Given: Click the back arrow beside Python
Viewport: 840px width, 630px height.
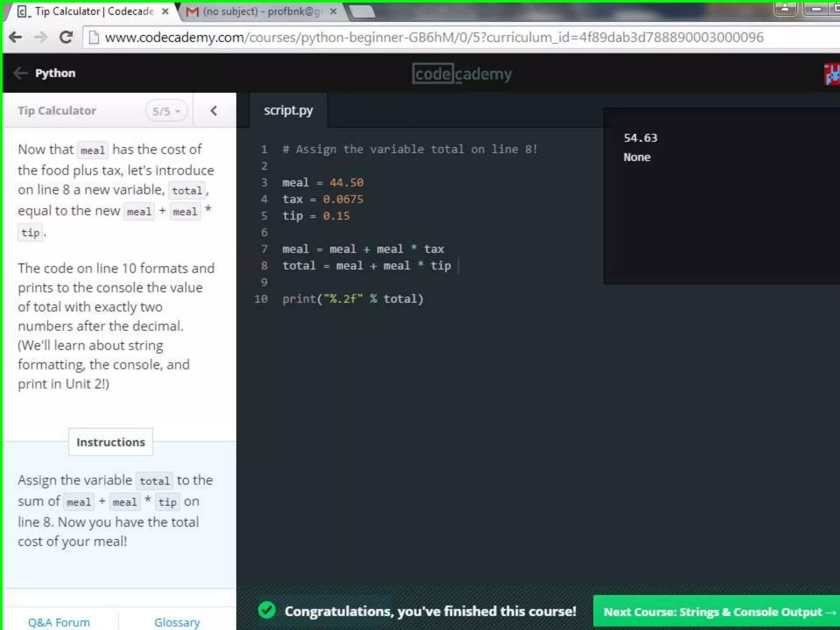Looking at the screenshot, I should (x=21, y=73).
